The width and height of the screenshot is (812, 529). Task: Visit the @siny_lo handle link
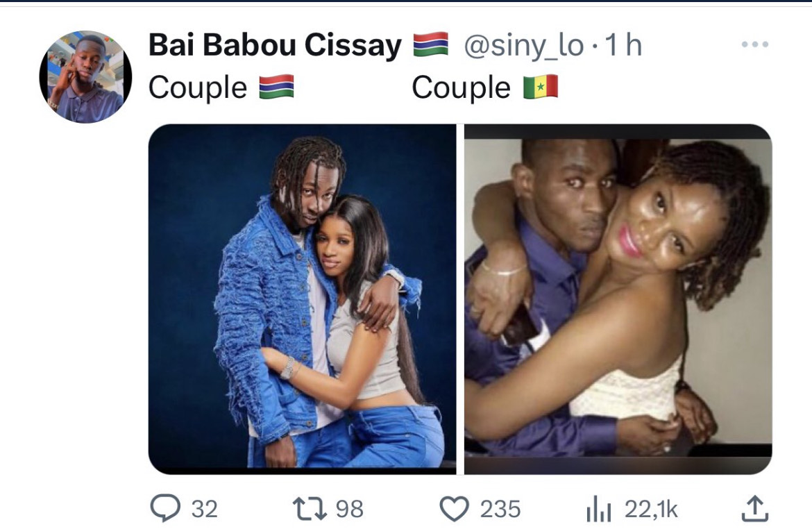pos(523,46)
